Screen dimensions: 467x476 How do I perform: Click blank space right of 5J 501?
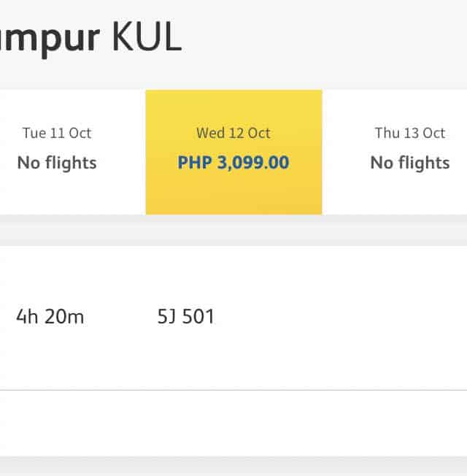pyautogui.click(x=343, y=317)
